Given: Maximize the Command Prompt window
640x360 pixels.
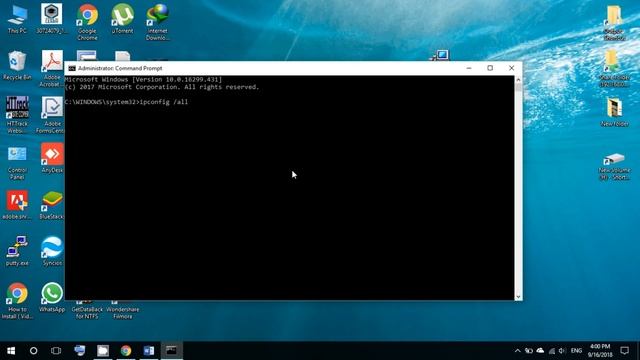Looking at the screenshot, I should pyautogui.click(x=490, y=68).
